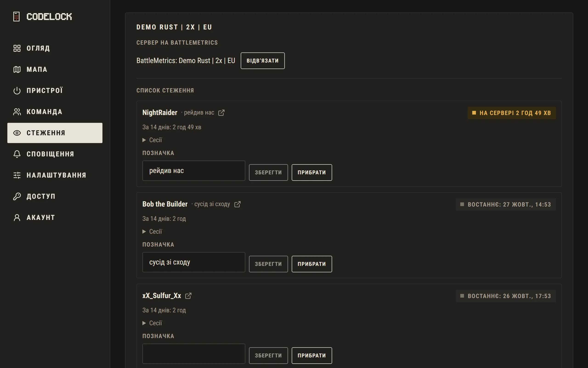Click the Сповіщення bell icon
This screenshot has width=588, height=368.
(17, 154)
